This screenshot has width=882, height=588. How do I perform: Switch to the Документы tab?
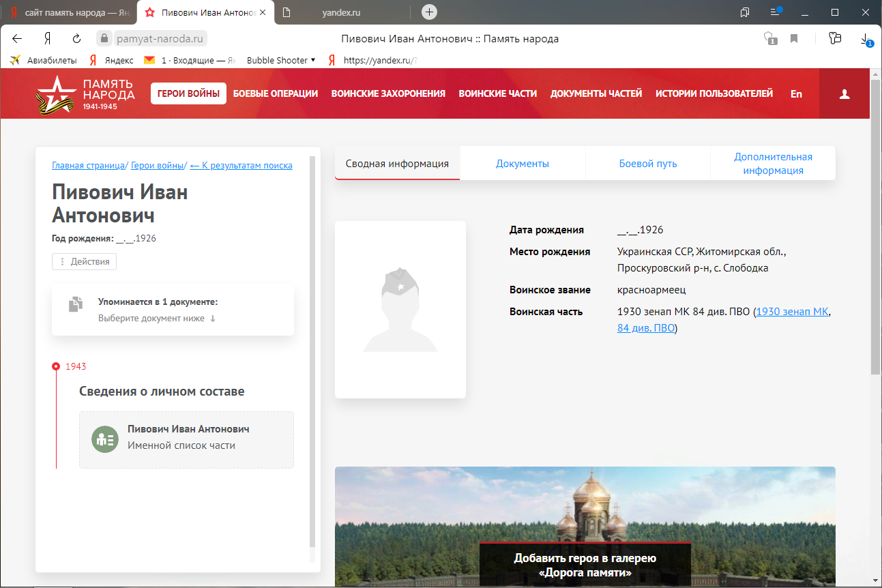tap(523, 164)
